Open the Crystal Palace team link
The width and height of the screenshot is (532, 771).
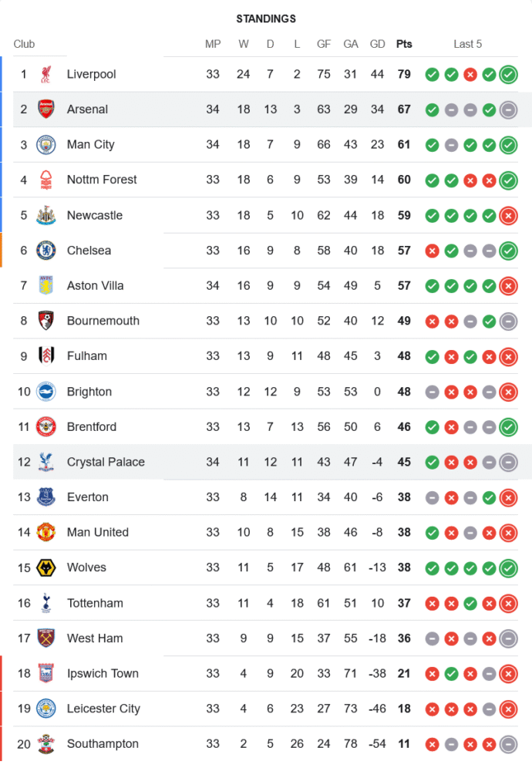point(106,462)
